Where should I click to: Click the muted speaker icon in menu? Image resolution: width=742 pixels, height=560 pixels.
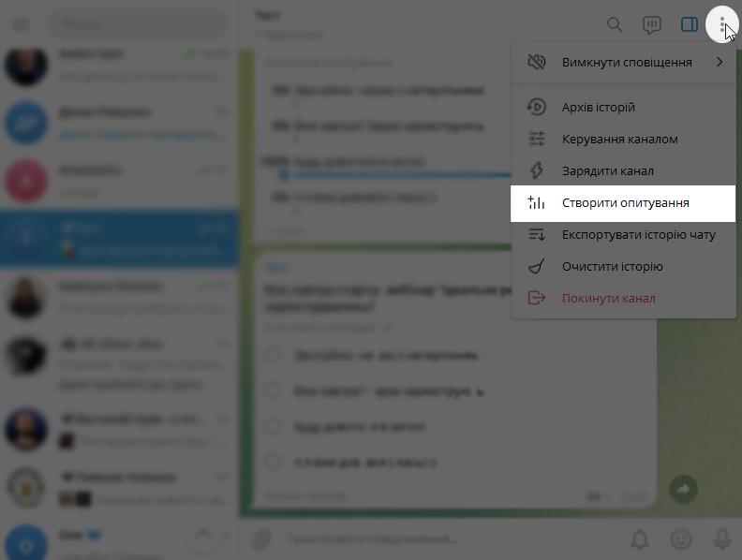[x=537, y=62]
